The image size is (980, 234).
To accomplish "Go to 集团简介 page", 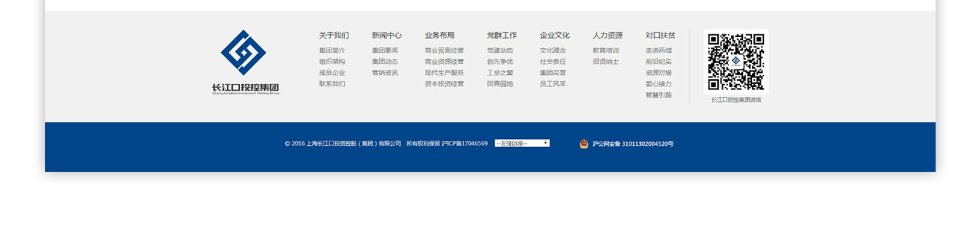I will (x=332, y=51).
